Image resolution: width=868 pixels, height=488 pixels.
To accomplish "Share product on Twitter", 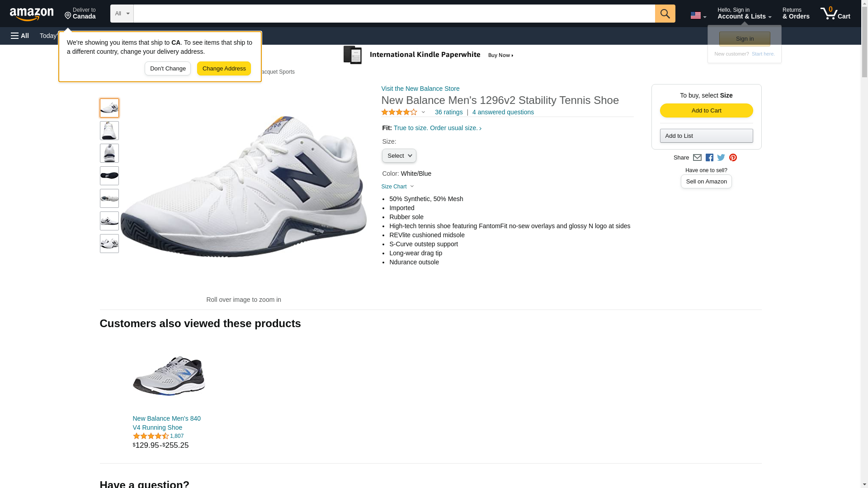I will 721,158.
